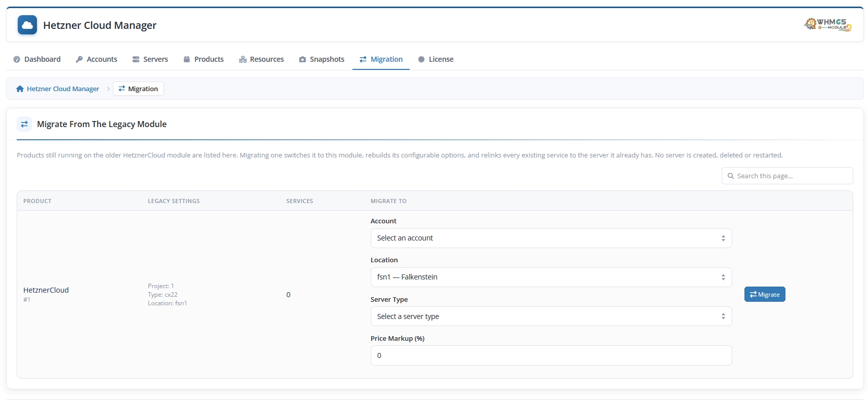868x400 pixels.
Task: Click the WHMCS Module logo
Action: (828, 24)
